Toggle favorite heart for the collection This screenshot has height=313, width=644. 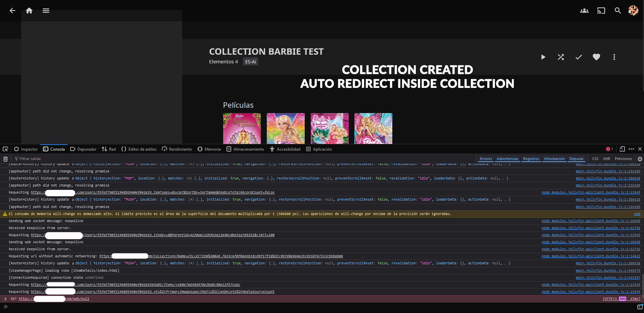pos(596,57)
